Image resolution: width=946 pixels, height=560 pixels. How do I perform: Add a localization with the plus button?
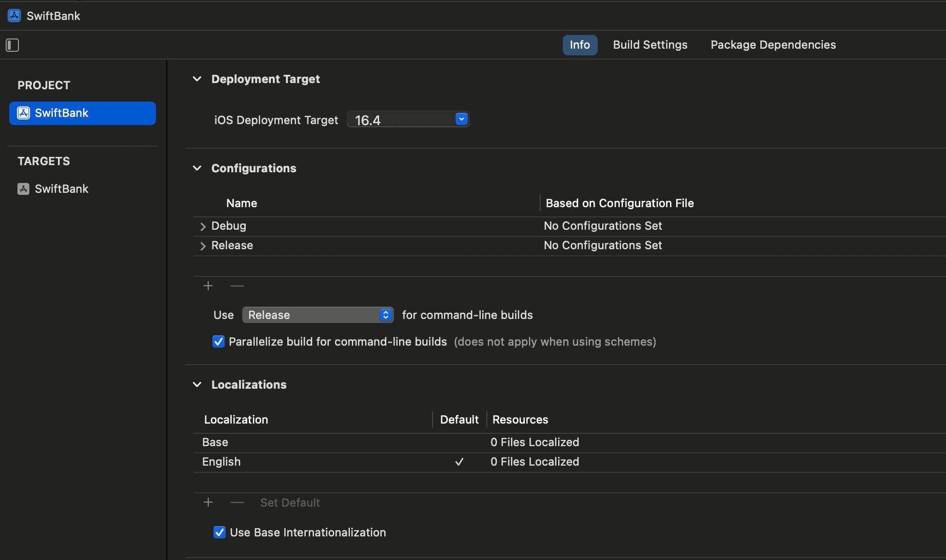[x=208, y=502]
